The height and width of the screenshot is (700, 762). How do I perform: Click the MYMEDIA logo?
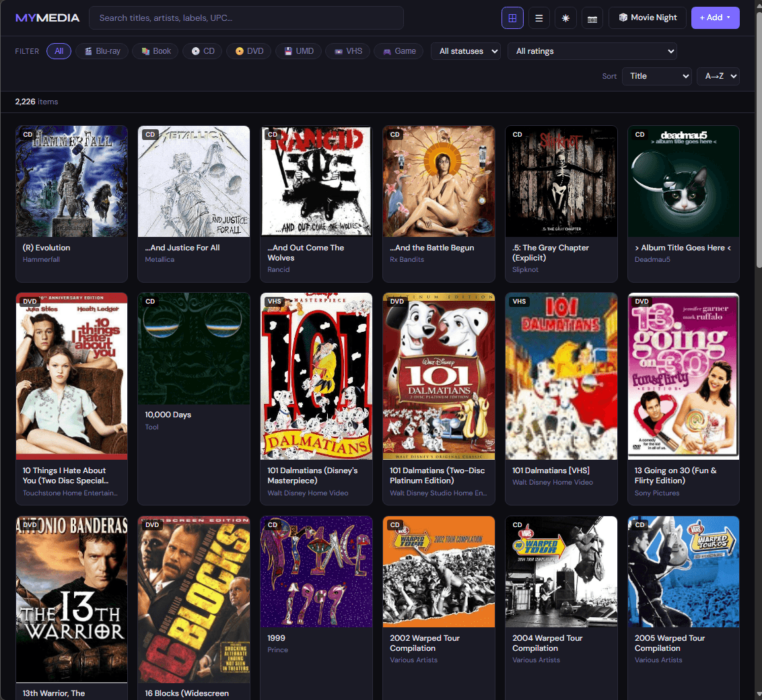point(47,17)
